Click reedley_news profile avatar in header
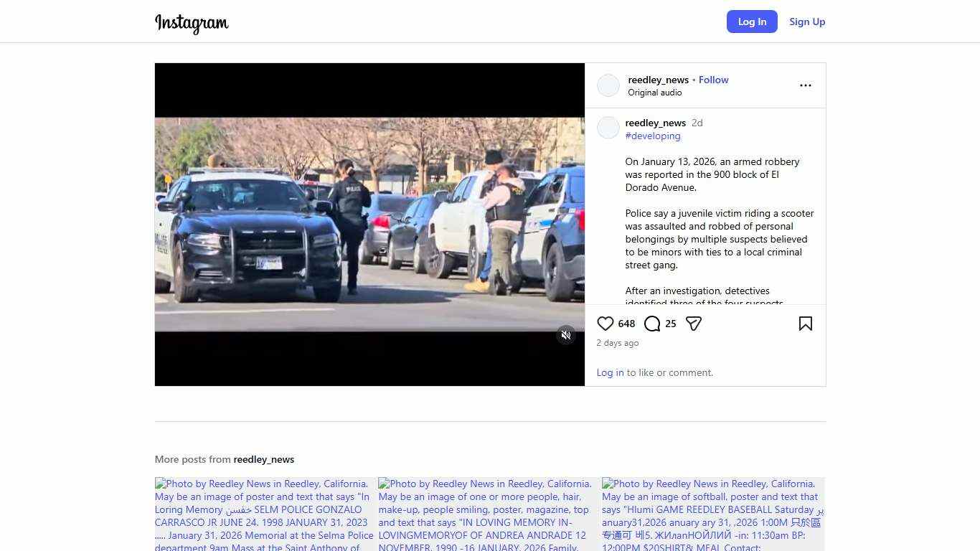 point(608,85)
